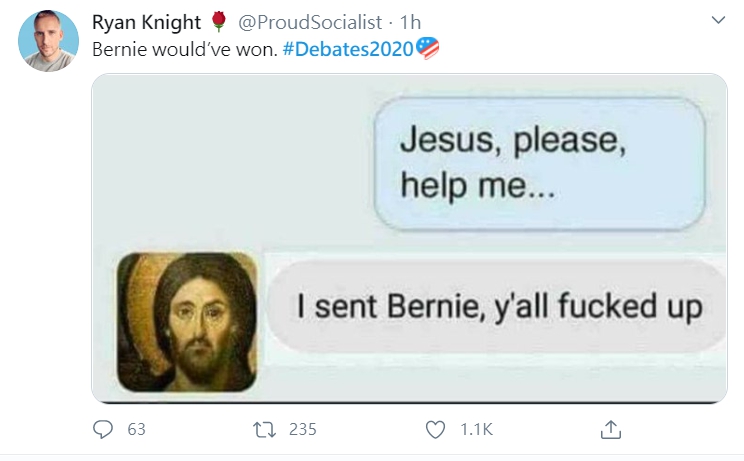Click the Jesus icon portrait in meme

pyautogui.click(x=187, y=322)
